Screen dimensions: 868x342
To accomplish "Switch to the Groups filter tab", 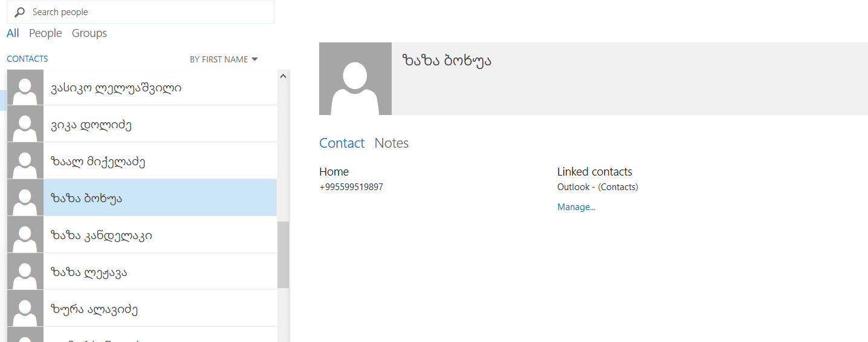I will 89,33.
